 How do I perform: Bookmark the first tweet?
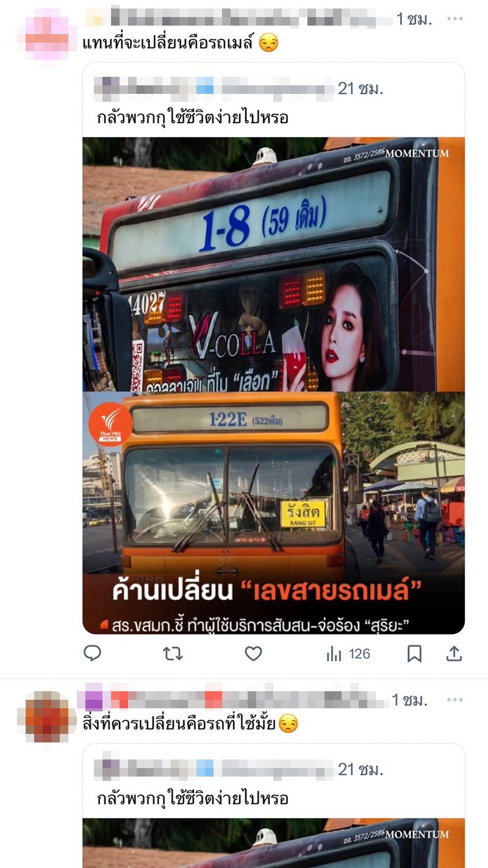point(414,653)
